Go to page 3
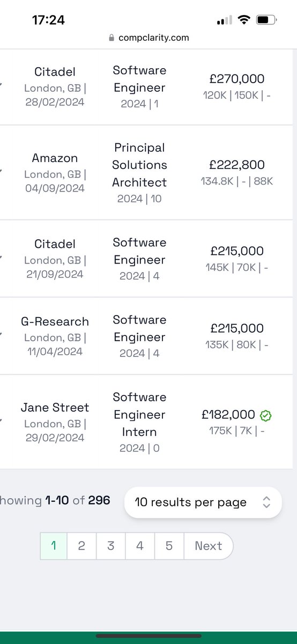 [x=110, y=546]
